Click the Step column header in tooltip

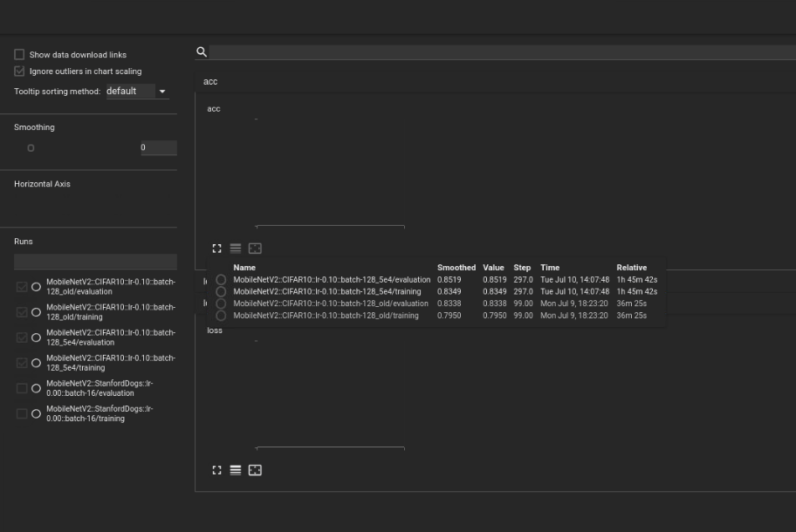tap(522, 267)
